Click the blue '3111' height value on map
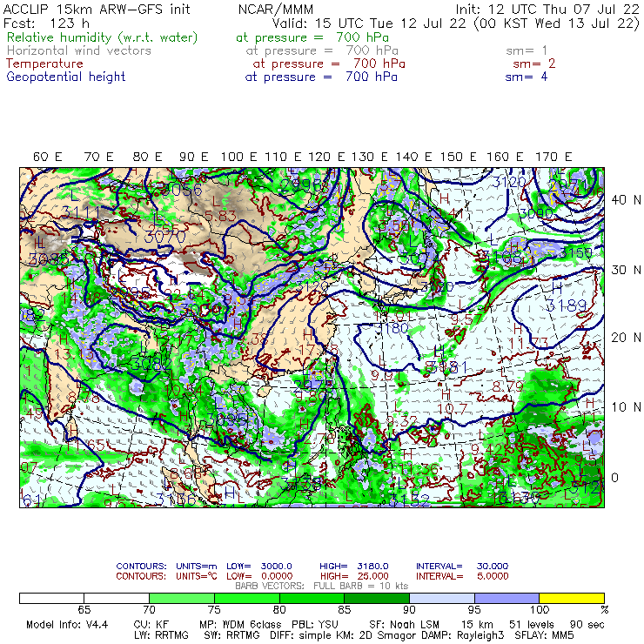644x644 pixels. coord(80,212)
